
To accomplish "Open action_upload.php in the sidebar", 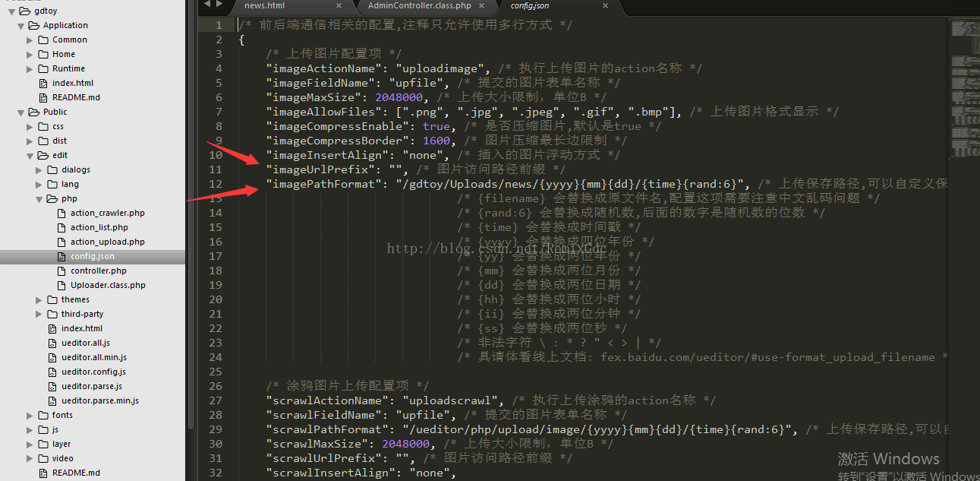I will tap(107, 242).
